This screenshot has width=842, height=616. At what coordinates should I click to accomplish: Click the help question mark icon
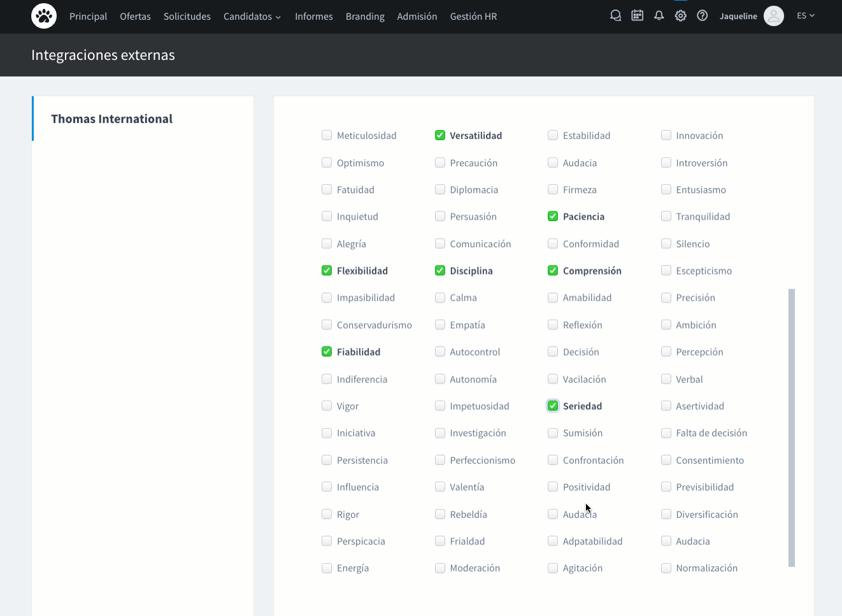coord(702,16)
